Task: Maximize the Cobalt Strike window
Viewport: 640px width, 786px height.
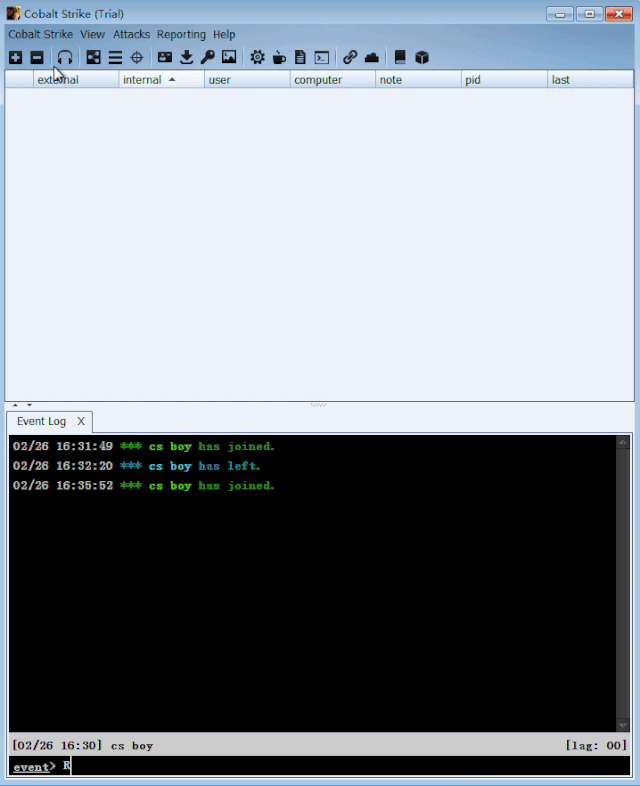Action: [589, 14]
